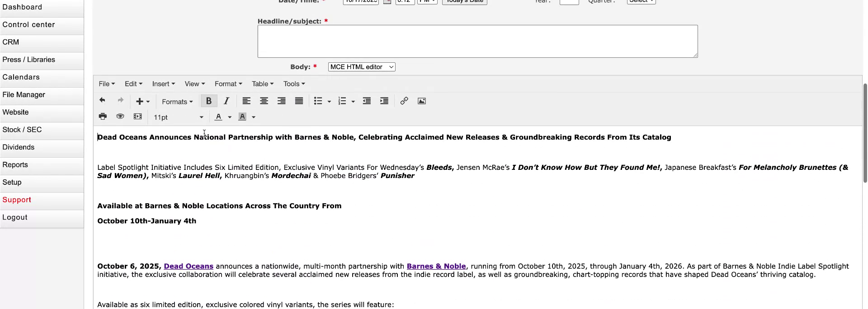Open the File menu in editor
This screenshot has width=868, height=309.
pos(107,84)
